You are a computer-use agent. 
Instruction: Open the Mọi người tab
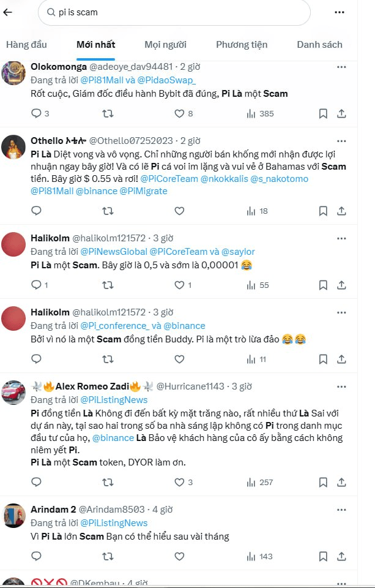point(165,45)
